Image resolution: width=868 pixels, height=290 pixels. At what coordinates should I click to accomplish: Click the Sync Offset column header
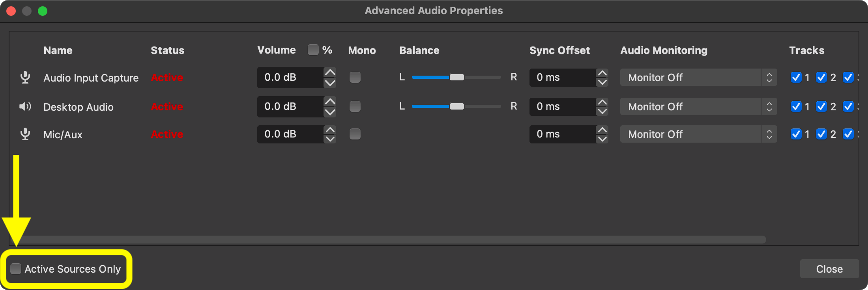tap(559, 50)
